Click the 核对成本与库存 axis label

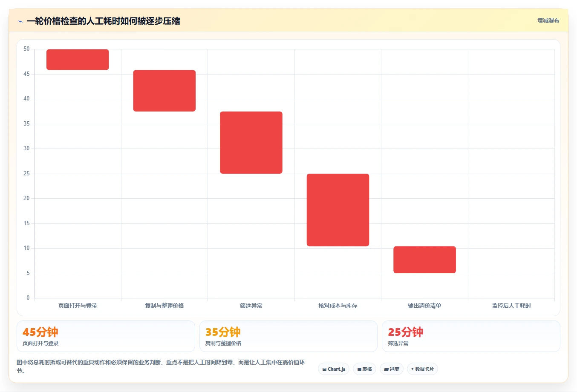(x=338, y=306)
